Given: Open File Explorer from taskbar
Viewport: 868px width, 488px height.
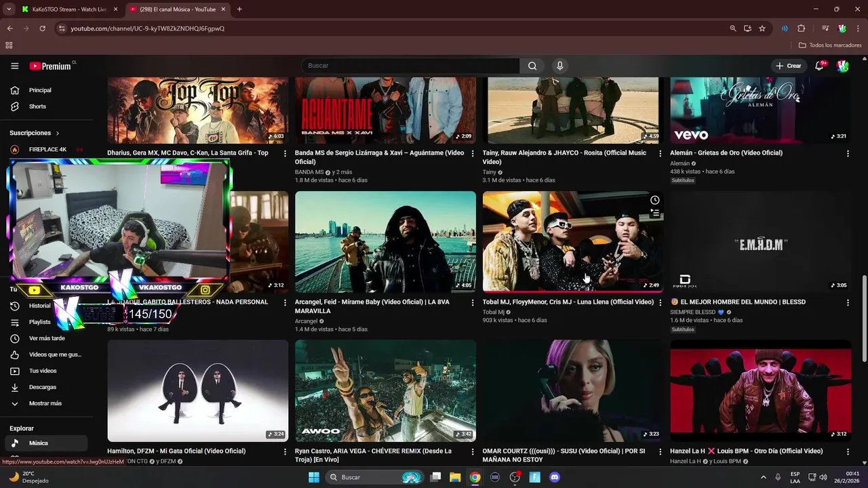Looking at the screenshot, I should click(x=455, y=477).
